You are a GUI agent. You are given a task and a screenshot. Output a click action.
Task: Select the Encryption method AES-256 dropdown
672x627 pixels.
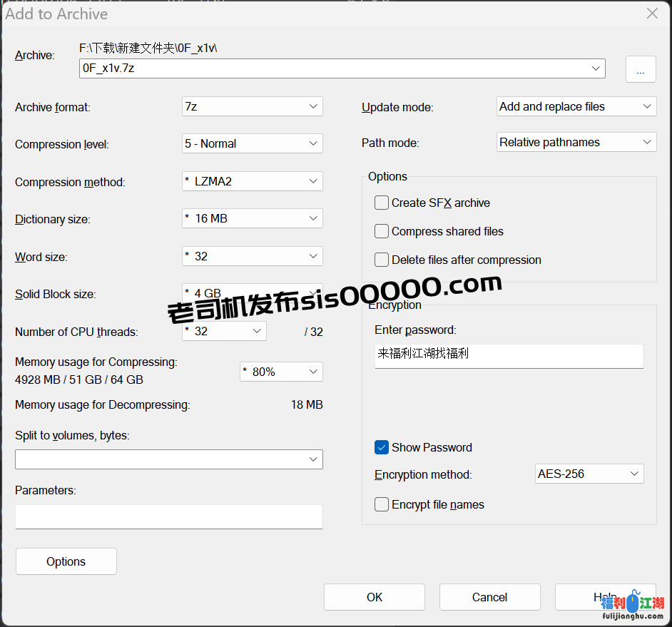(589, 474)
